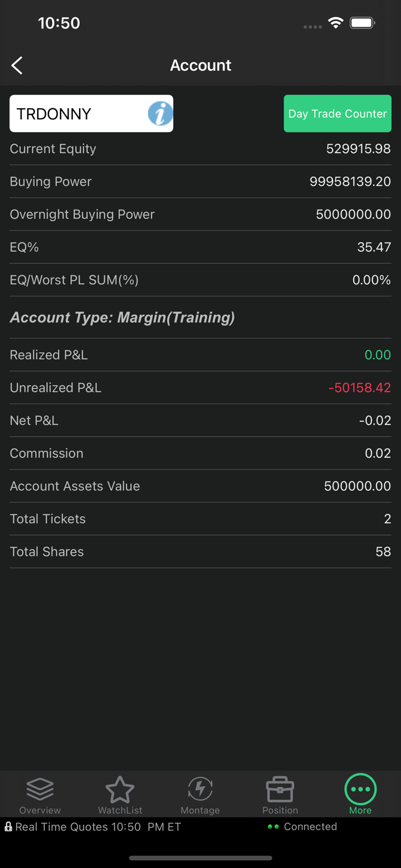Select the Overnight Buying Power row
This screenshot has width=401, height=868.
pos(200,214)
